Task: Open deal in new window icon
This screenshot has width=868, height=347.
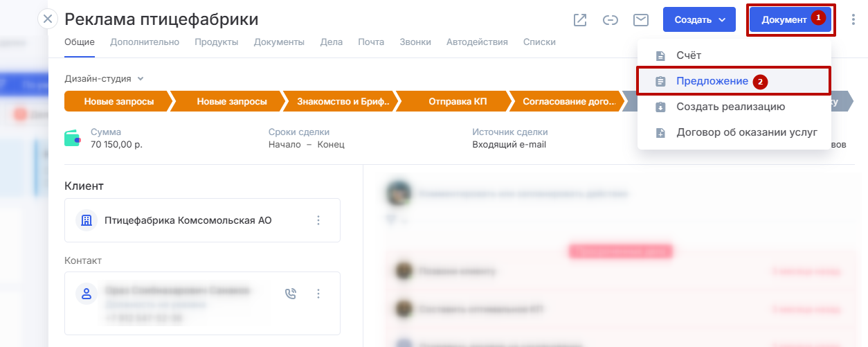Action: pyautogui.click(x=580, y=20)
